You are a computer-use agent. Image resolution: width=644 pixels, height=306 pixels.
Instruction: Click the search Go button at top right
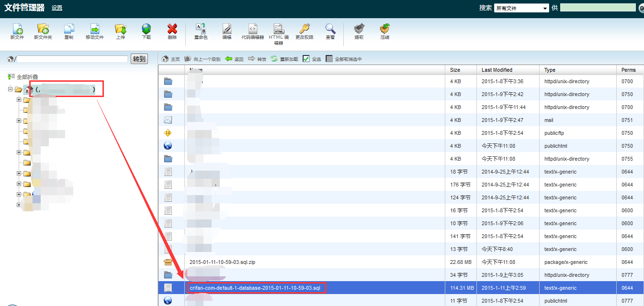click(641, 8)
